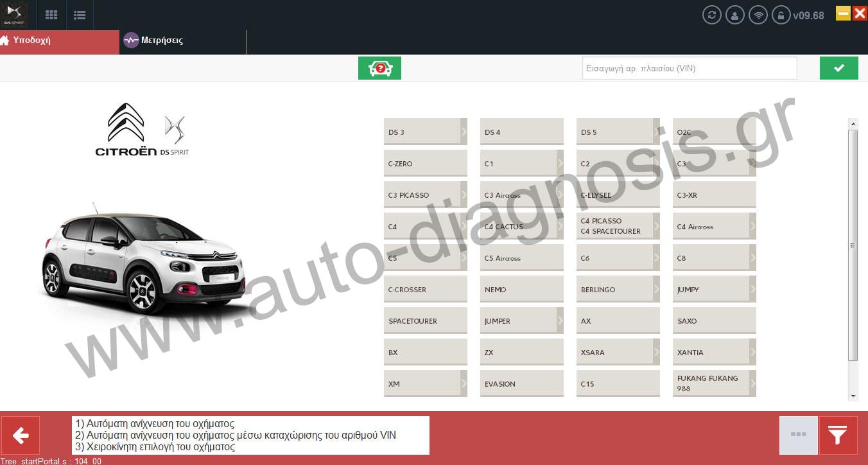Click the refresh sync icon
The image size is (868, 465).
click(712, 15)
